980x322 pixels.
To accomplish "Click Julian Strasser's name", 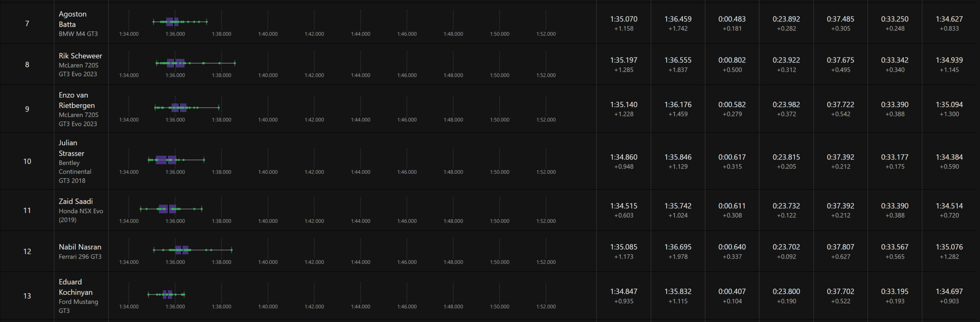I will 71,148.
